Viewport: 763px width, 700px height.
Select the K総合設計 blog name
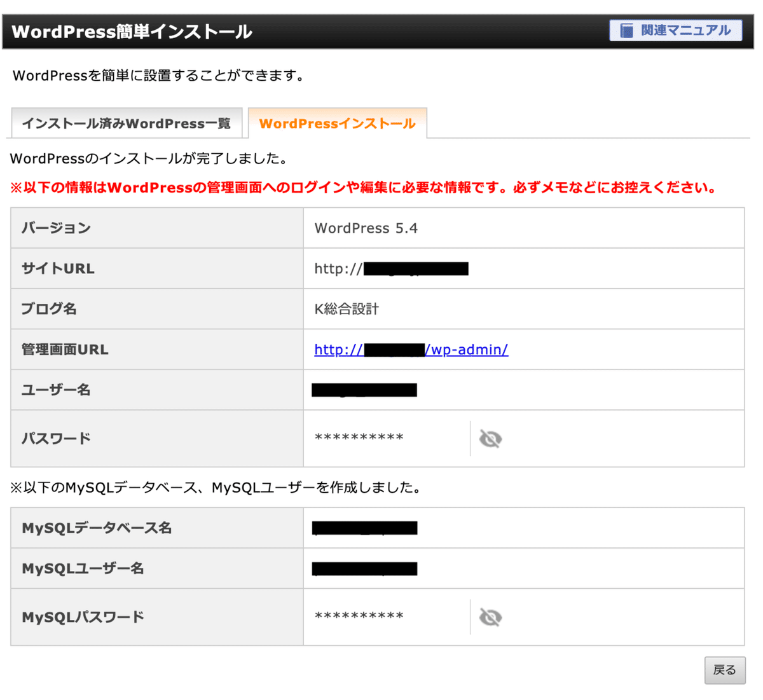pos(347,309)
